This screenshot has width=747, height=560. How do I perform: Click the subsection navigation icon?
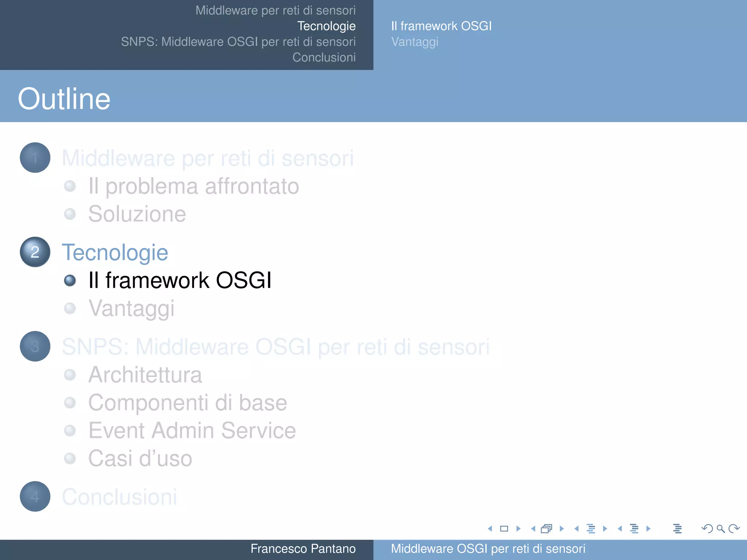(591, 529)
